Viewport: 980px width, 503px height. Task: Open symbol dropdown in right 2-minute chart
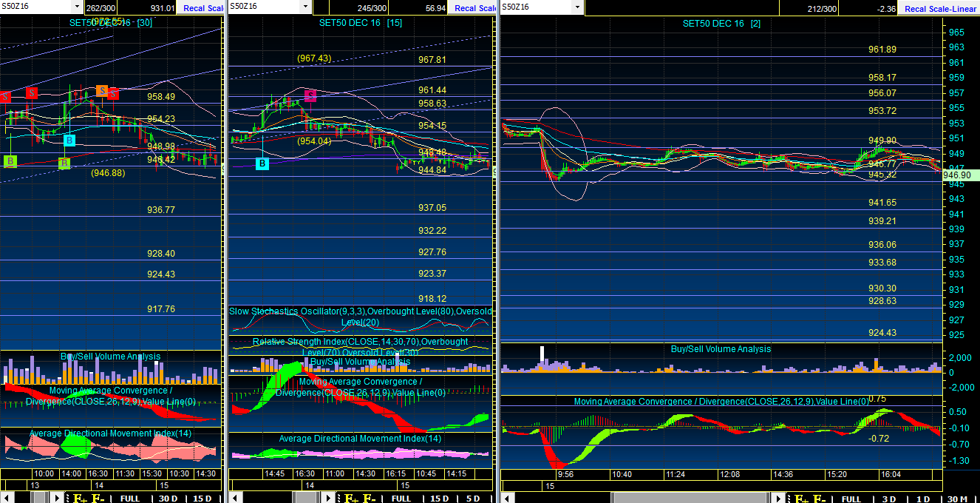pos(577,7)
